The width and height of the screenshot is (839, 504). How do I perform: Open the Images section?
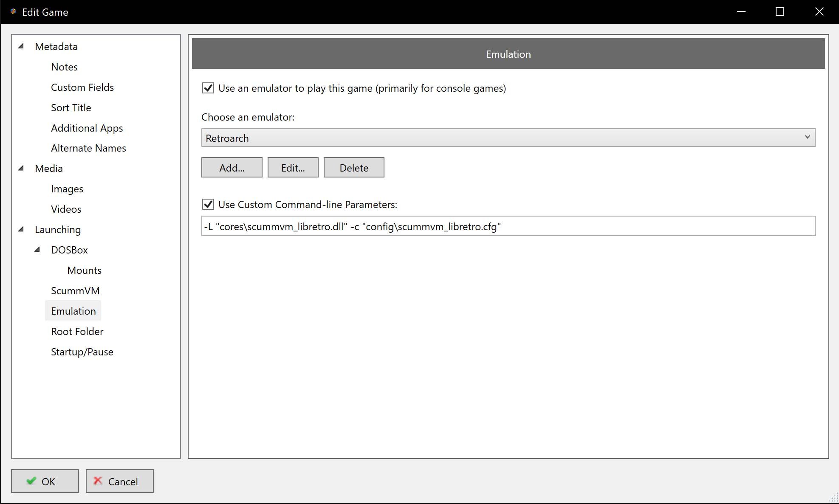67,189
